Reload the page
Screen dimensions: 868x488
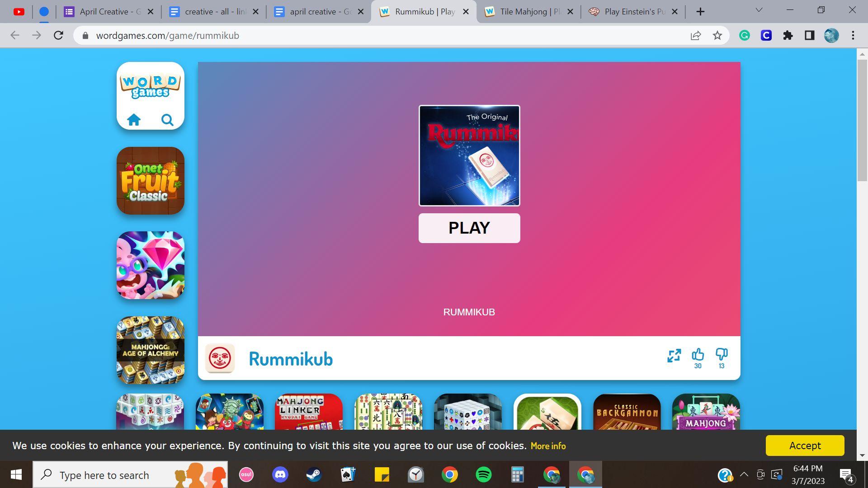pyautogui.click(x=58, y=36)
